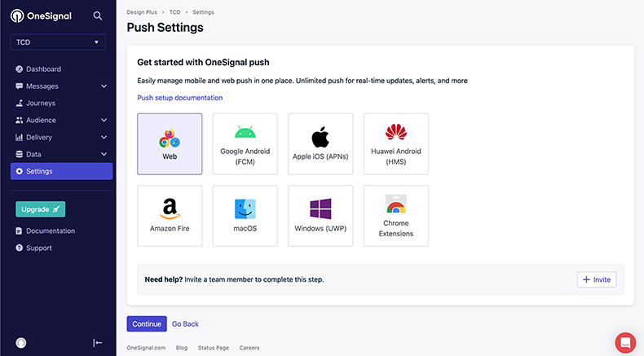Click the Support question mark icon
The height and width of the screenshot is (356, 644).
(19, 248)
